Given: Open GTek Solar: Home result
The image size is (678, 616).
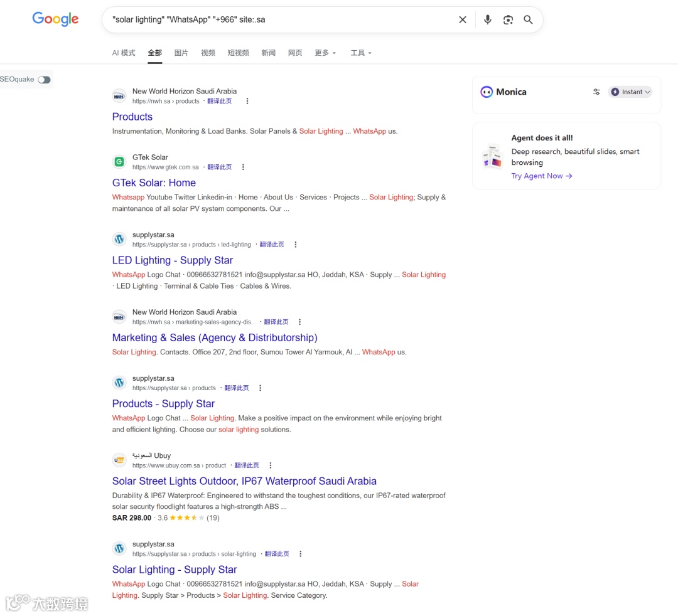Looking at the screenshot, I should tap(154, 183).
